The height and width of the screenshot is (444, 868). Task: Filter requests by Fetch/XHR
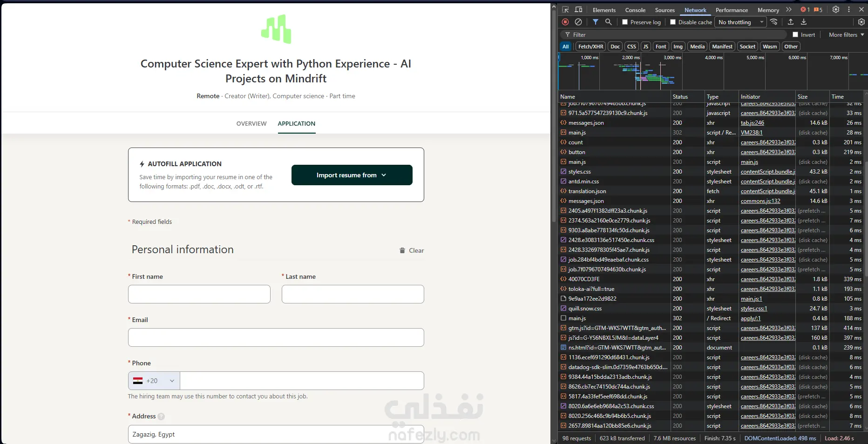(591, 47)
